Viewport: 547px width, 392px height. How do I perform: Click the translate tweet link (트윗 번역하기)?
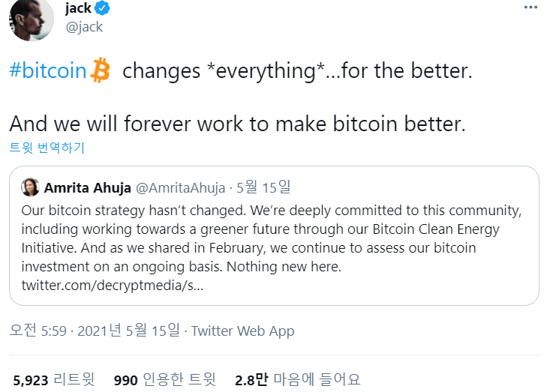[x=47, y=147]
